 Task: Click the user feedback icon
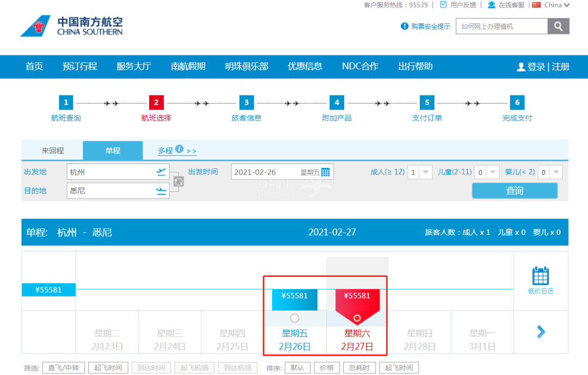pos(443,5)
